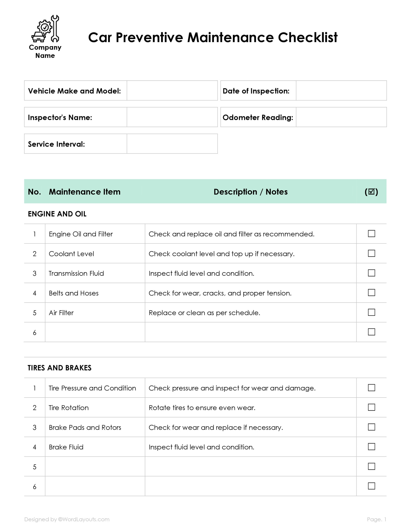Click the Odometer Reading field
Image resolution: width=411 pixels, height=532 pixels.
tap(341, 117)
